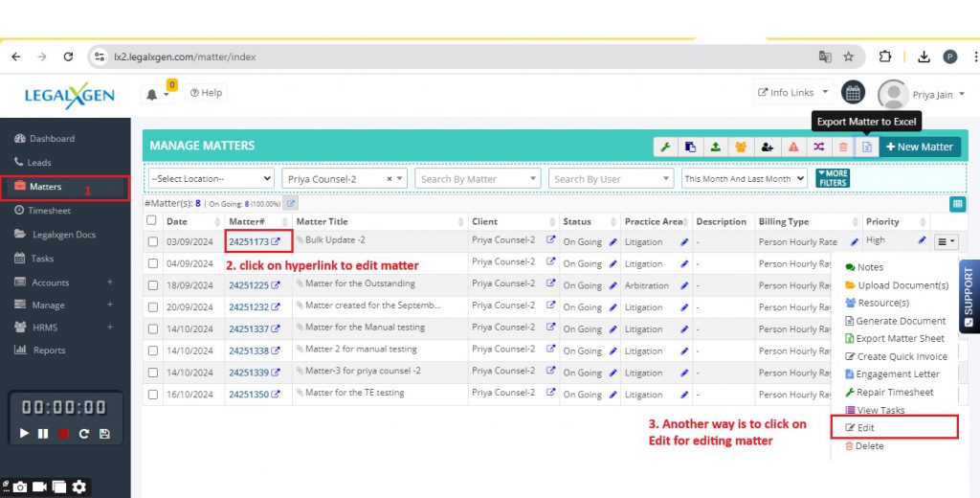The image size is (980, 498).
Task: Click the add user icon in toolbar
Action: tap(767, 147)
